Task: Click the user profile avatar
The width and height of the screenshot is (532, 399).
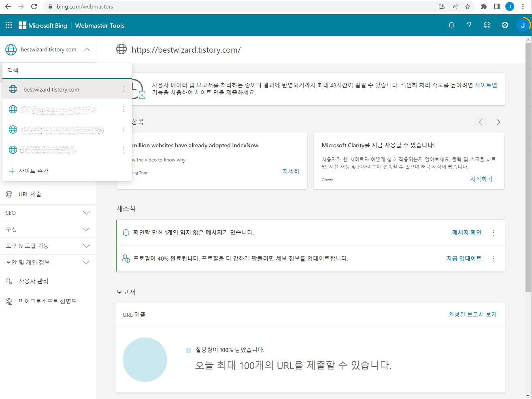Action: [x=523, y=25]
